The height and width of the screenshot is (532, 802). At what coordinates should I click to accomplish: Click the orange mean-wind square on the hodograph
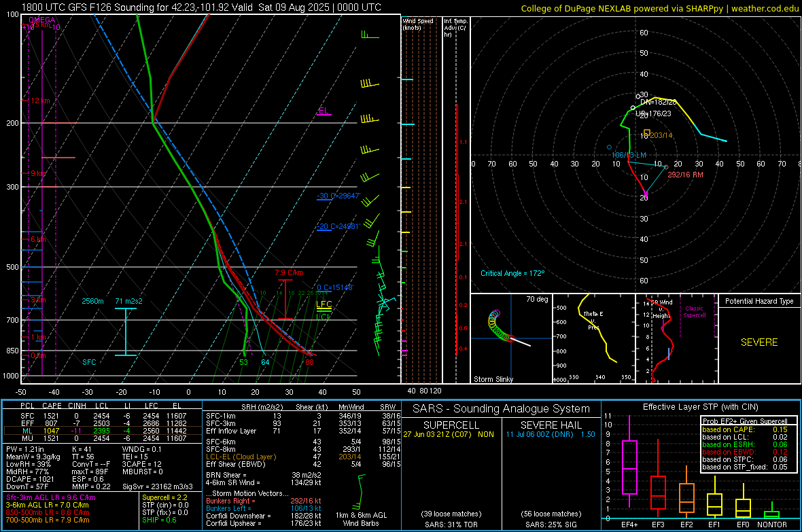pyautogui.click(x=647, y=132)
